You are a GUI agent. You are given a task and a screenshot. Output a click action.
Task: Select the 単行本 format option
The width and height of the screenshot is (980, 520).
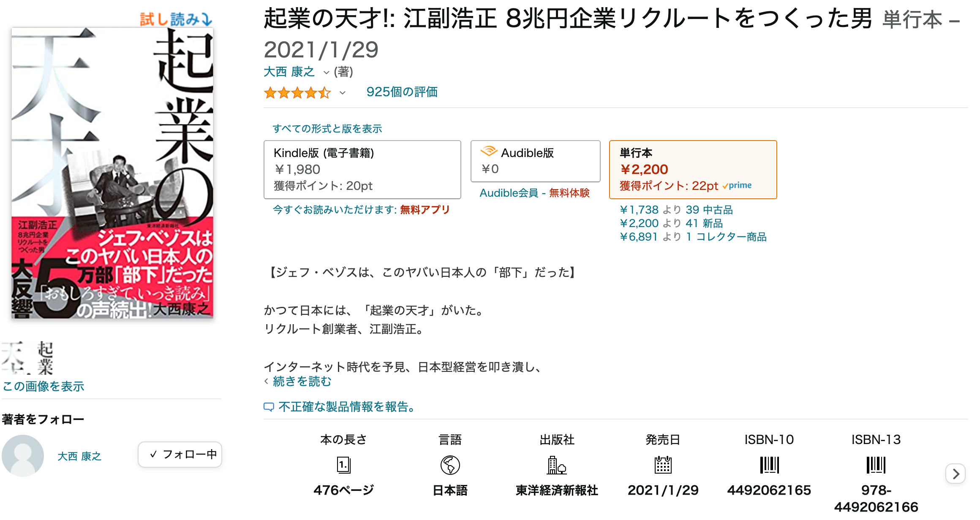[693, 169]
